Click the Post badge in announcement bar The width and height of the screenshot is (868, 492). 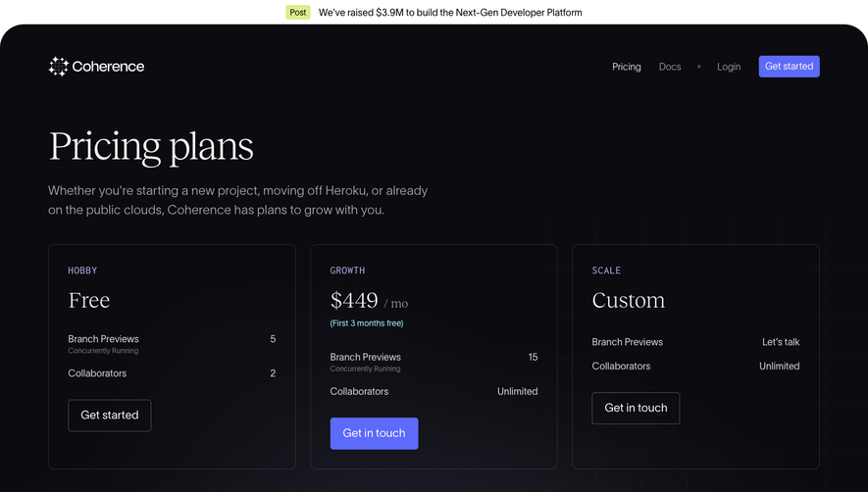[x=298, y=12]
